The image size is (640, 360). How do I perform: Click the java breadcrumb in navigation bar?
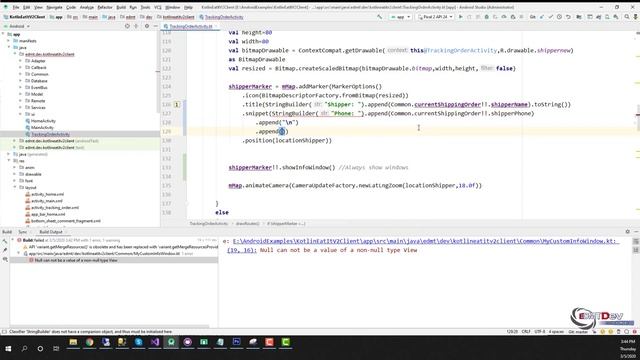point(109,17)
